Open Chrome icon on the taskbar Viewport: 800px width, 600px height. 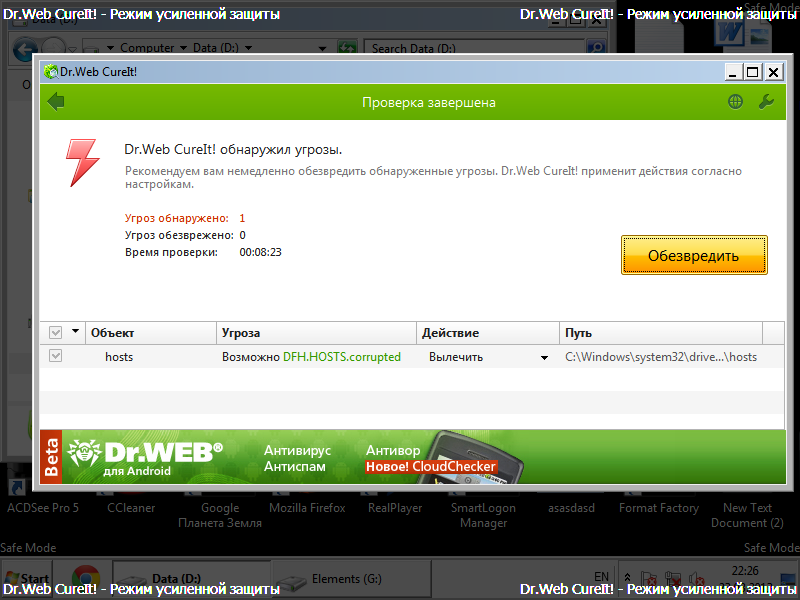(x=85, y=579)
